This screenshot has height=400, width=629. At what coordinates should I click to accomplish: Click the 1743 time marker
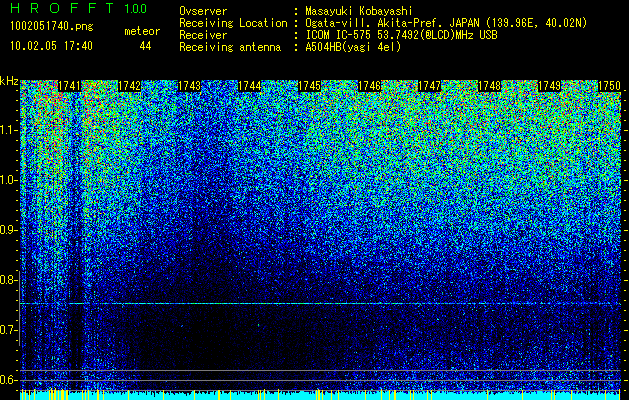189,86
